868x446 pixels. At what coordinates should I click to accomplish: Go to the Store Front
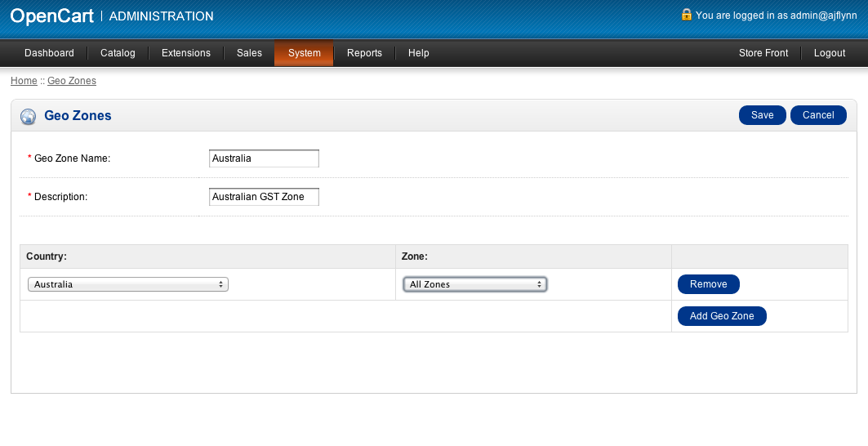point(763,53)
